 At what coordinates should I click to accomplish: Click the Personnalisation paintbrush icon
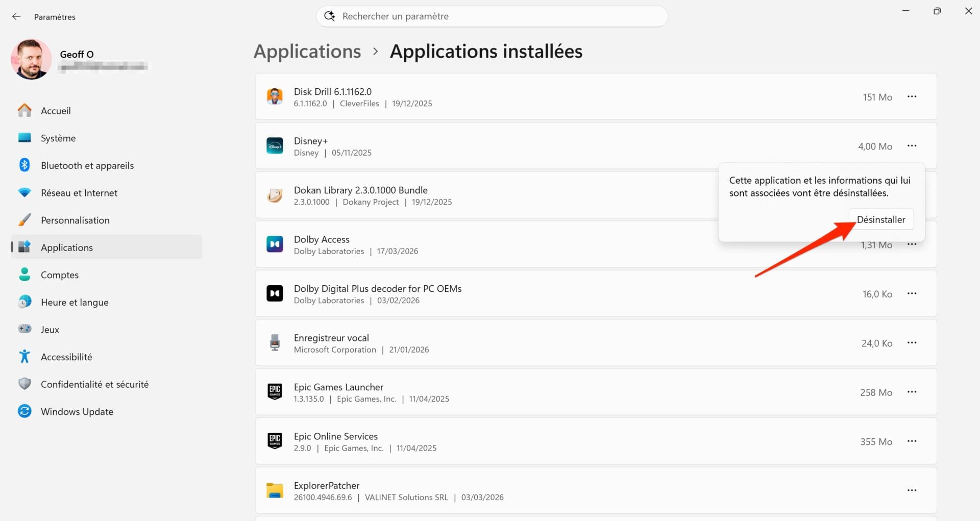pos(24,219)
